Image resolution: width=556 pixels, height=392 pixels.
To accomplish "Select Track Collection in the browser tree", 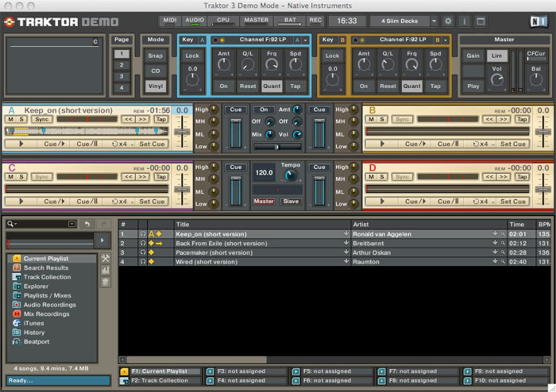I will click(x=47, y=277).
